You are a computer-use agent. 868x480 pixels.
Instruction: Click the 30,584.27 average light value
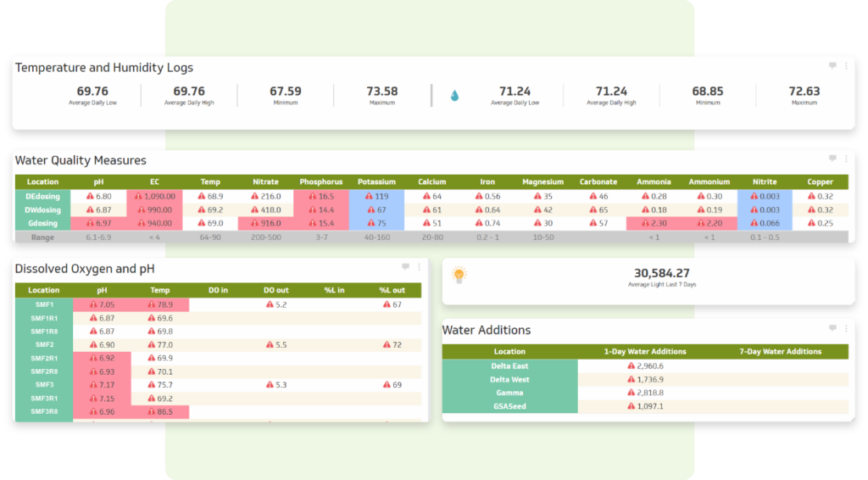pos(662,273)
